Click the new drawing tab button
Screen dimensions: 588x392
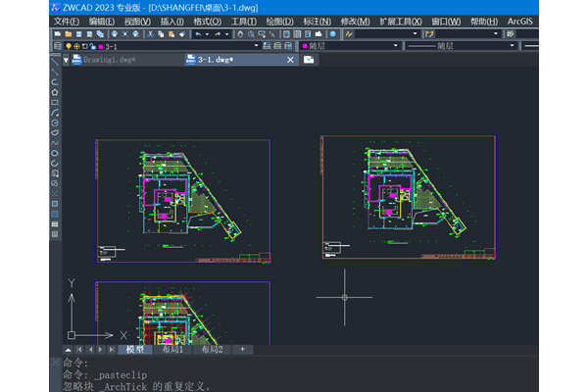click(x=309, y=60)
